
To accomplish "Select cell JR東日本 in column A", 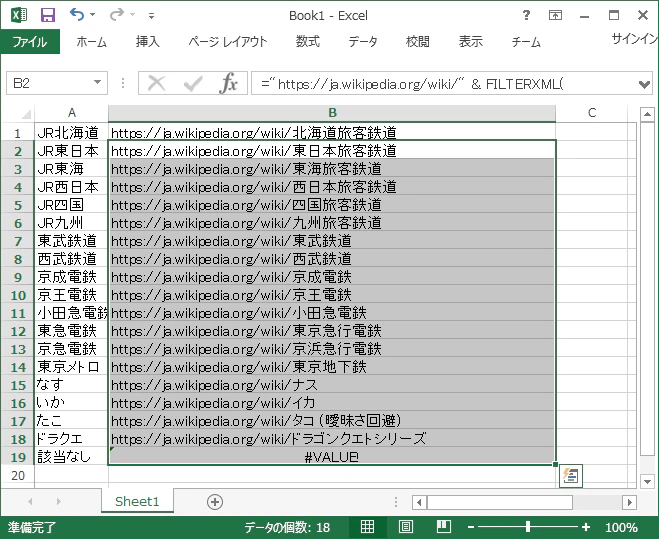I will (71, 151).
